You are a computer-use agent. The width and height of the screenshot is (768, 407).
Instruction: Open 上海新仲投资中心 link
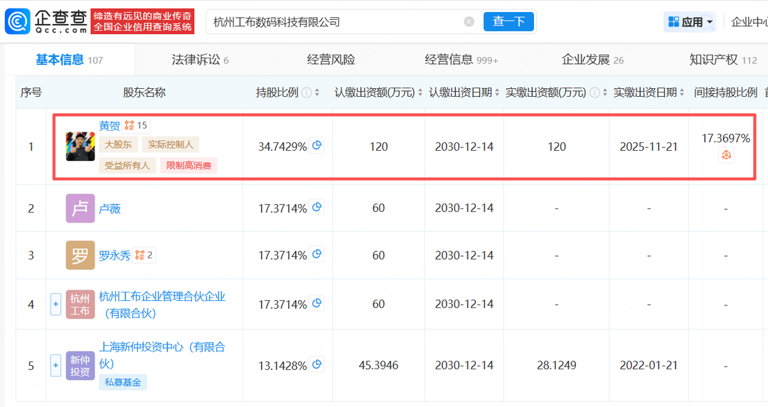click(x=162, y=355)
